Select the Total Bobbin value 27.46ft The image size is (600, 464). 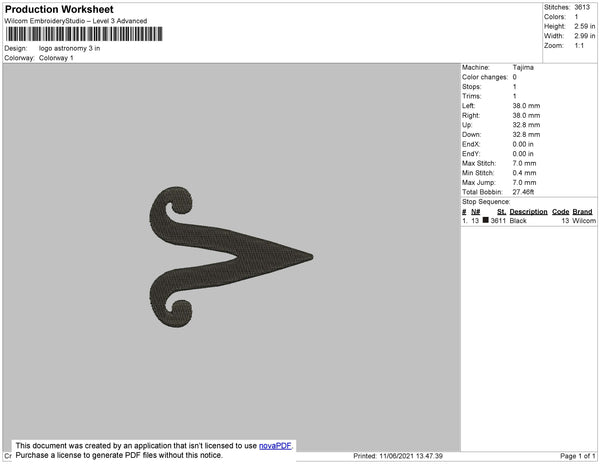523,192
